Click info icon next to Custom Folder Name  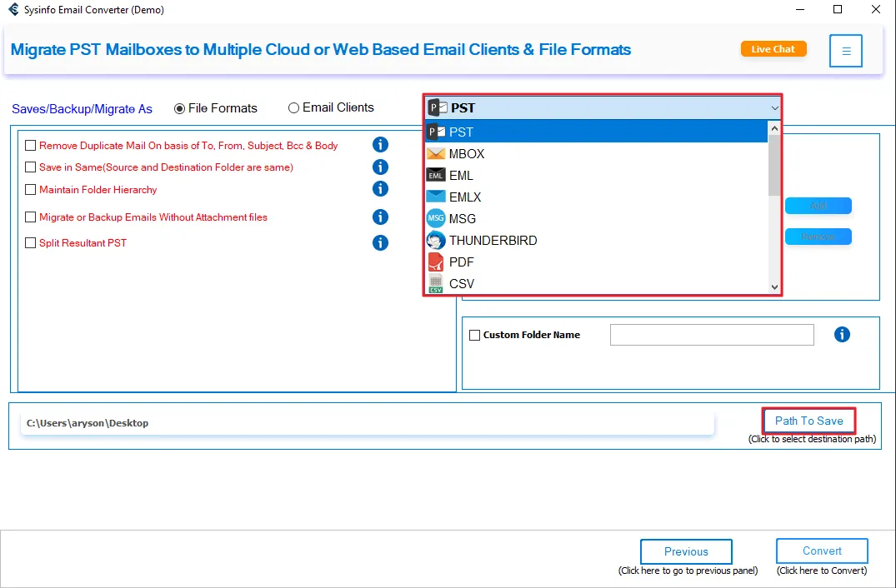[842, 335]
